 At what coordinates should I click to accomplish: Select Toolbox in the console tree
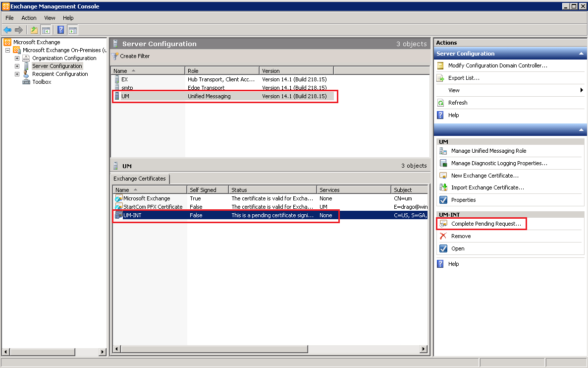pyautogui.click(x=42, y=82)
